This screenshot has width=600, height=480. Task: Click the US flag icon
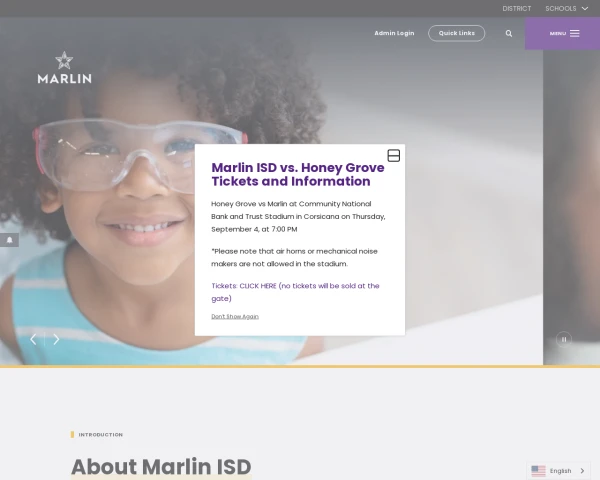tap(538, 471)
